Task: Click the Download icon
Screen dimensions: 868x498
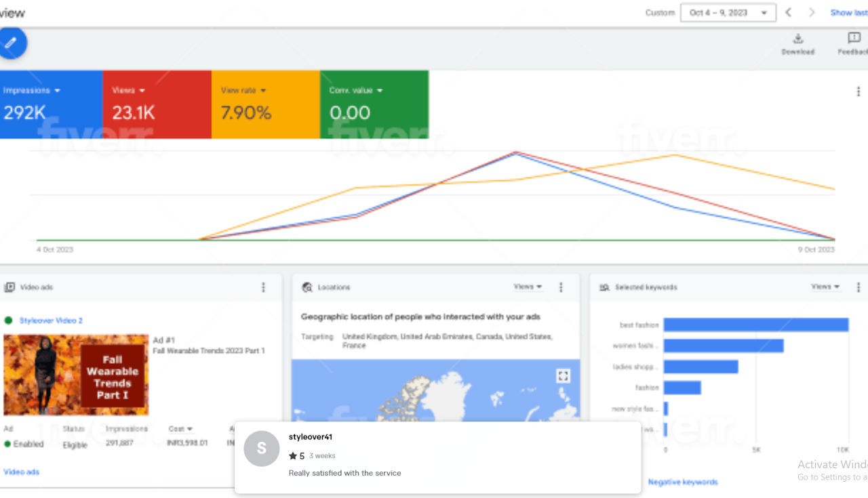Action: pos(797,39)
